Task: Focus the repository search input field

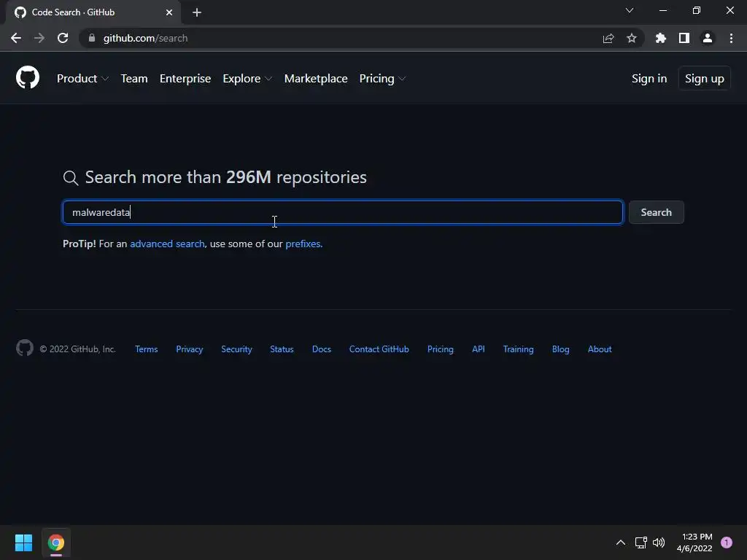Action: pos(343,212)
